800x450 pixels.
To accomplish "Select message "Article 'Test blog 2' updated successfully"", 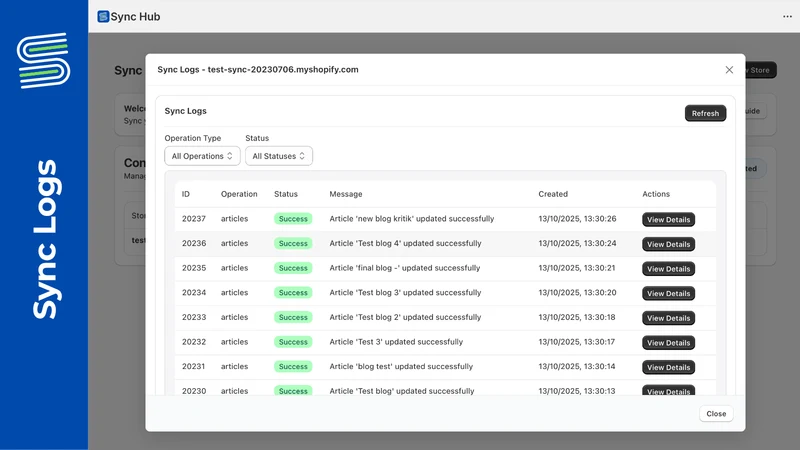I will tap(405, 317).
